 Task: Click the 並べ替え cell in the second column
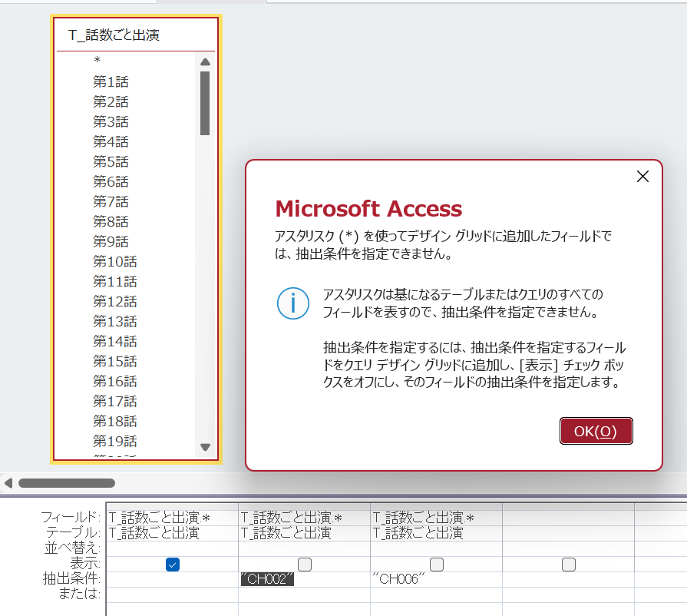click(x=305, y=548)
